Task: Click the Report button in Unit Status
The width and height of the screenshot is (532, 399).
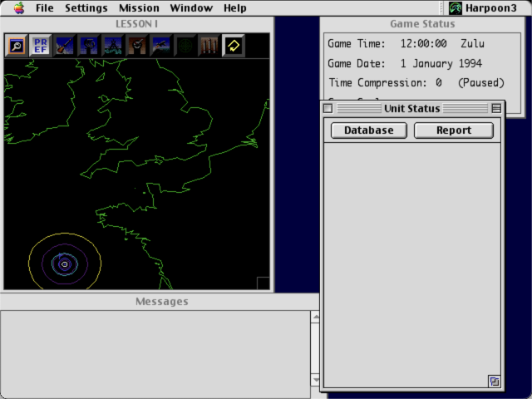Action: pos(454,131)
